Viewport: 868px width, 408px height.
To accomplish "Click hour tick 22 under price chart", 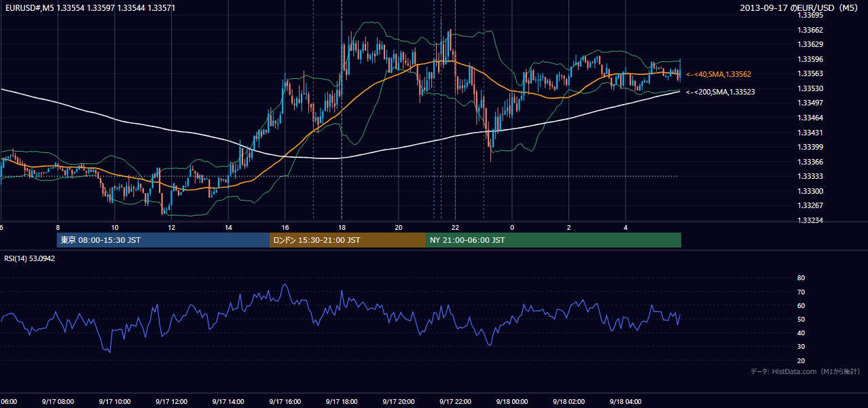I will pos(455,228).
